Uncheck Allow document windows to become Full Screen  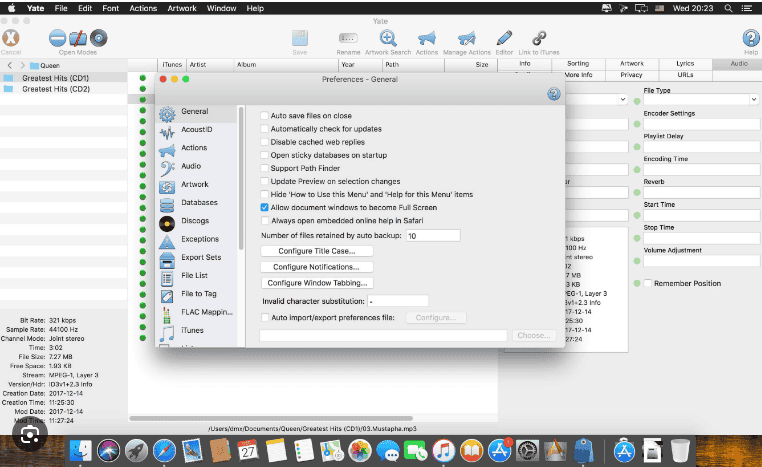(264, 208)
